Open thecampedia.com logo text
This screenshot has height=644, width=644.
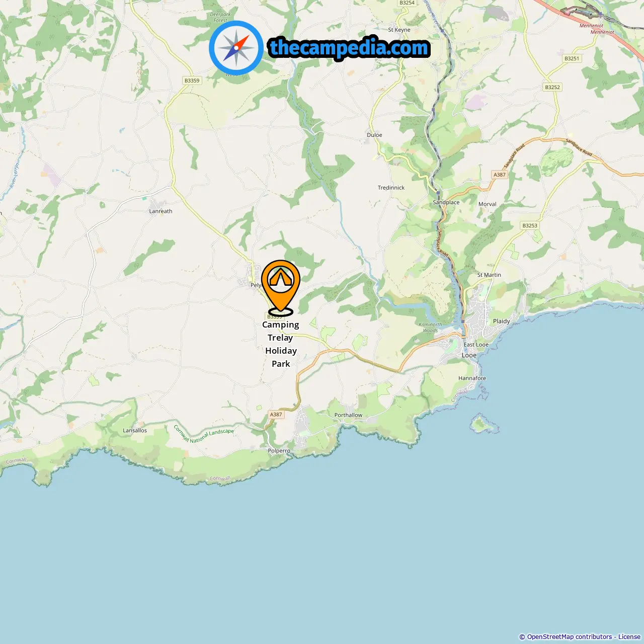coord(349,48)
